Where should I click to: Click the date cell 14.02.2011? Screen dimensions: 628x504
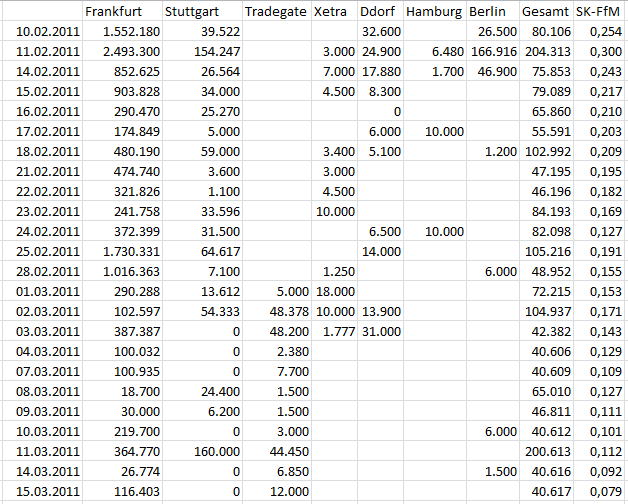42,71
